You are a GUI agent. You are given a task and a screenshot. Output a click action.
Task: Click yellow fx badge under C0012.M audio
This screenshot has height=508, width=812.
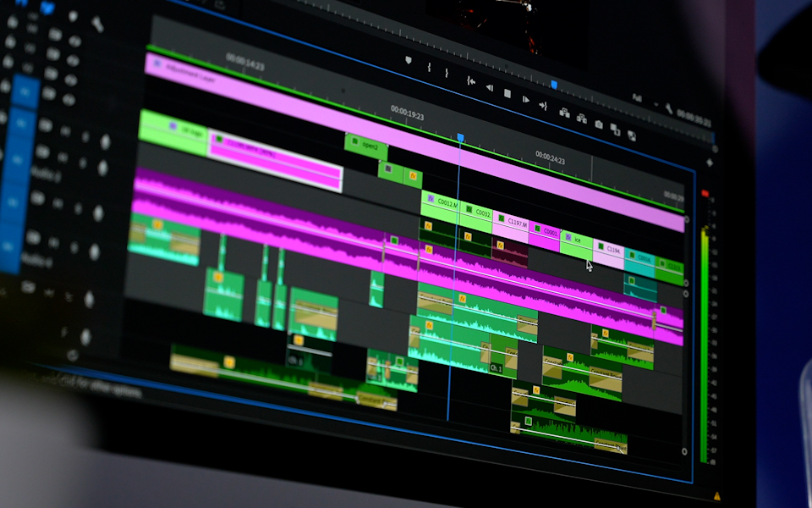tap(428, 226)
